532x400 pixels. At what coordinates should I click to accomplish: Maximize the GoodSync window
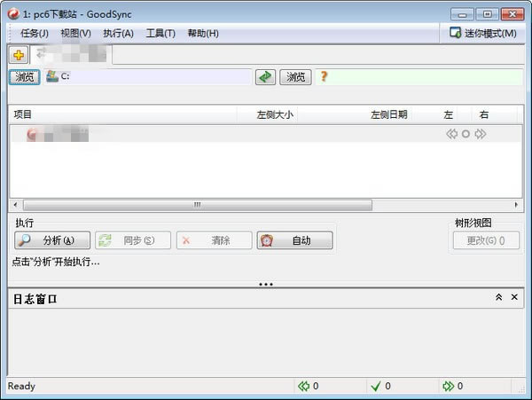pyautogui.click(x=487, y=14)
